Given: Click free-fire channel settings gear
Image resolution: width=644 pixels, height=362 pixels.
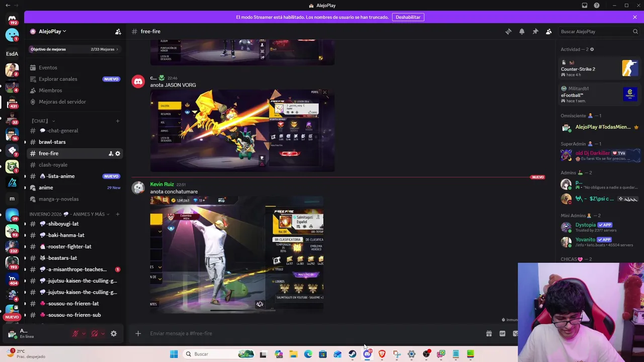Looking at the screenshot, I should [118, 153].
